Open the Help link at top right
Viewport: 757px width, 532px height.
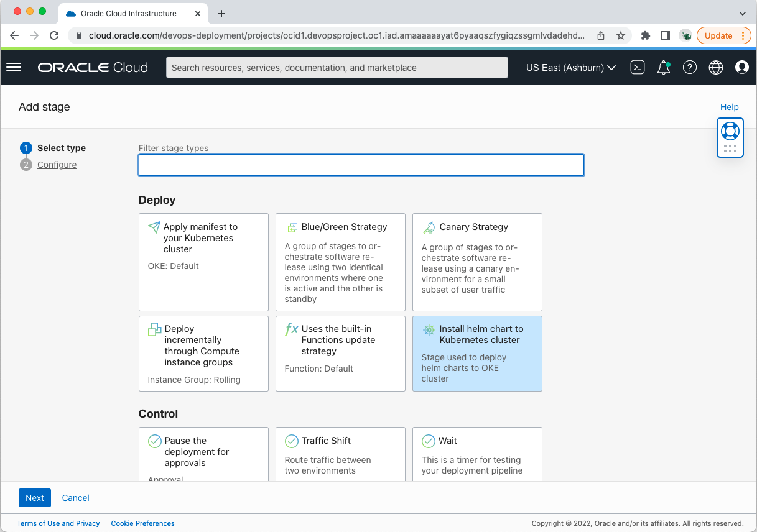729,107
